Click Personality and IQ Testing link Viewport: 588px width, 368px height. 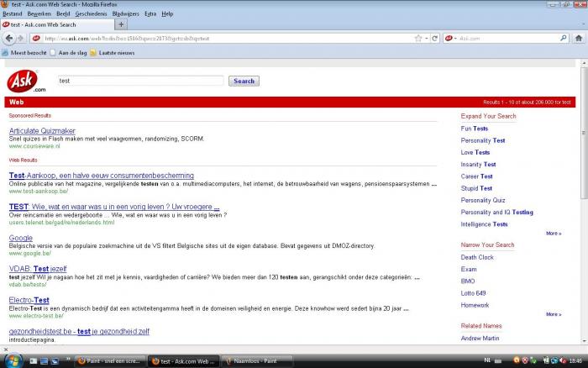point(497,213)
